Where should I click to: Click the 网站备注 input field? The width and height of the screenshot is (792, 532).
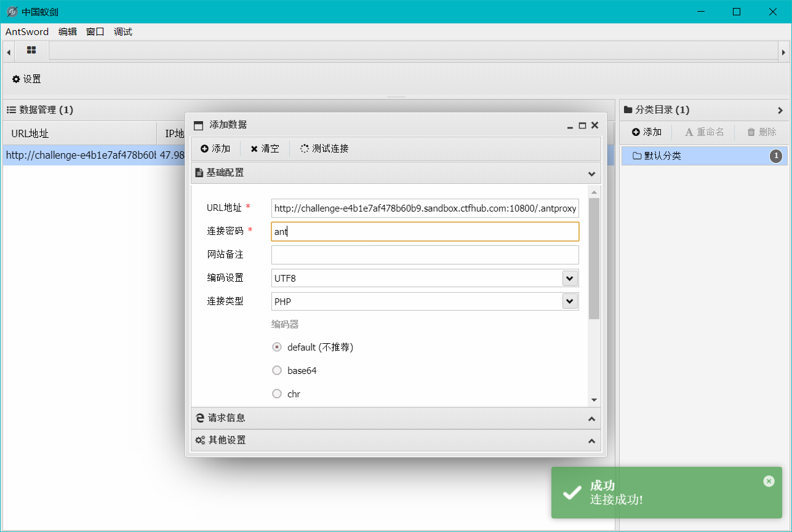tap(425, 255)
